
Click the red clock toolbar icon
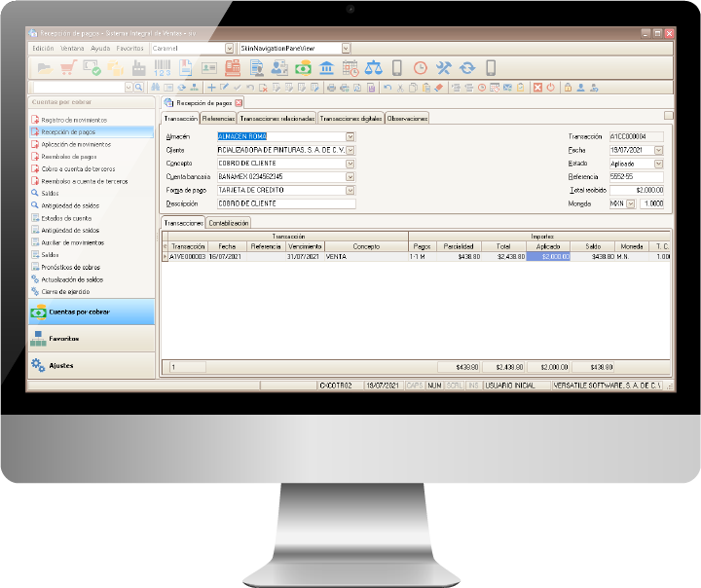[421, 68]
